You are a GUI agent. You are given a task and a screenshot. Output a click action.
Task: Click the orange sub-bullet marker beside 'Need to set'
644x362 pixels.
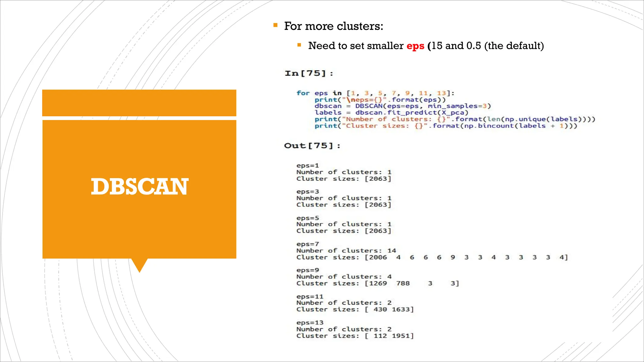point(299,45)
